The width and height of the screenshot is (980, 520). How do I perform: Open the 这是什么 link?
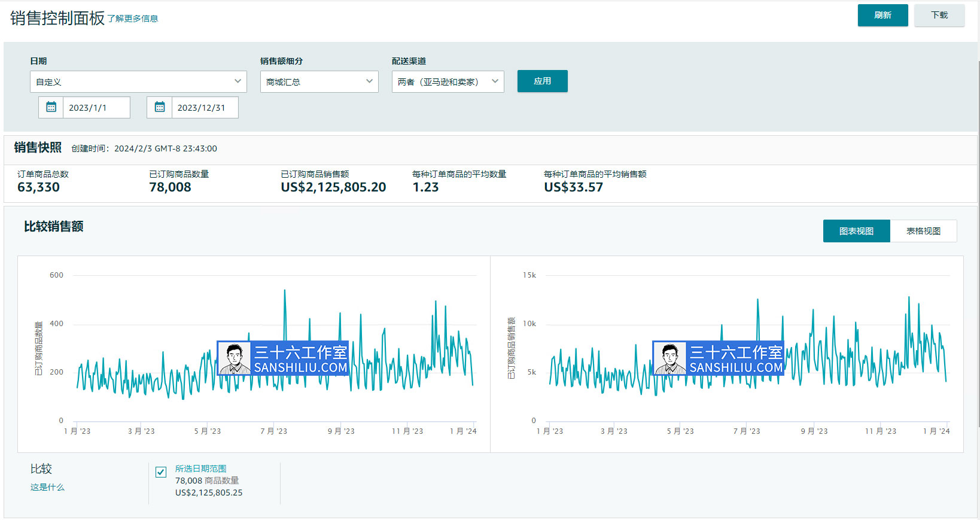(x=47, y=487)
